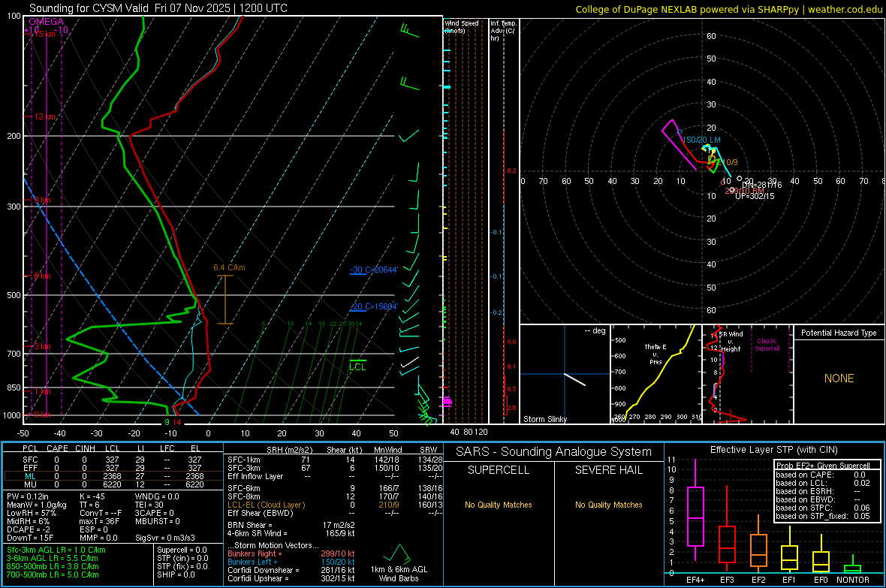Click the 'Classic Supercell' purple label
Screen dimensions: 886x588
coord(767,345)
